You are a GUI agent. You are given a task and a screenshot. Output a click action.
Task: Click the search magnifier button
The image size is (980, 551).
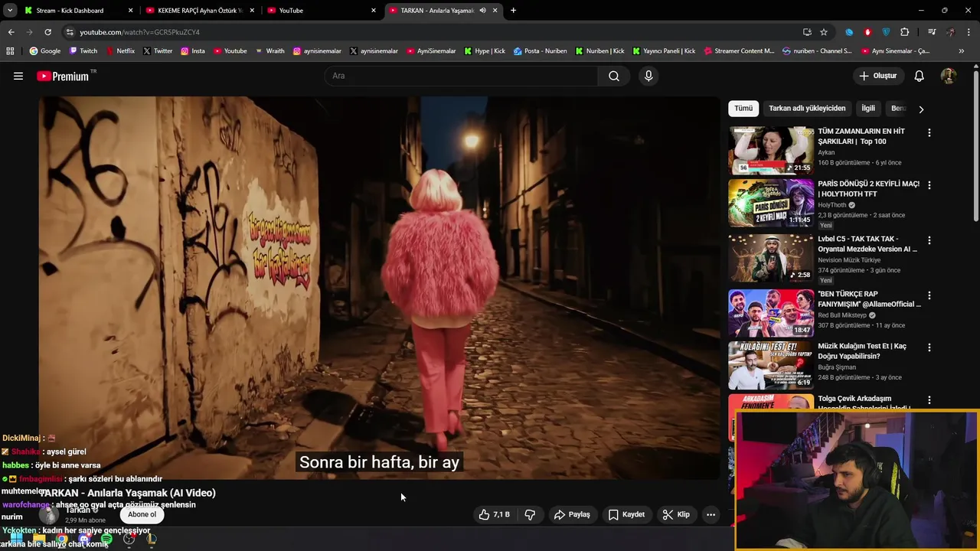pyautogui.click(x=614, y=76)
